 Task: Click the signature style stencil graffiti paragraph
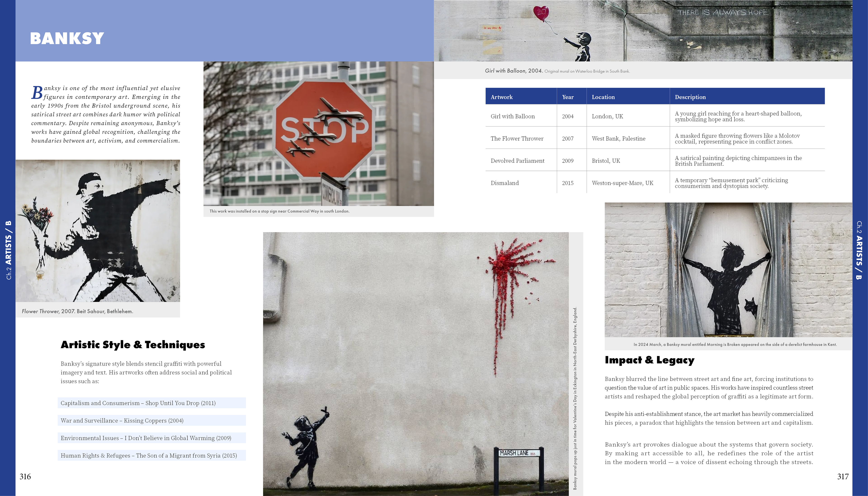[x=146, y=372]
